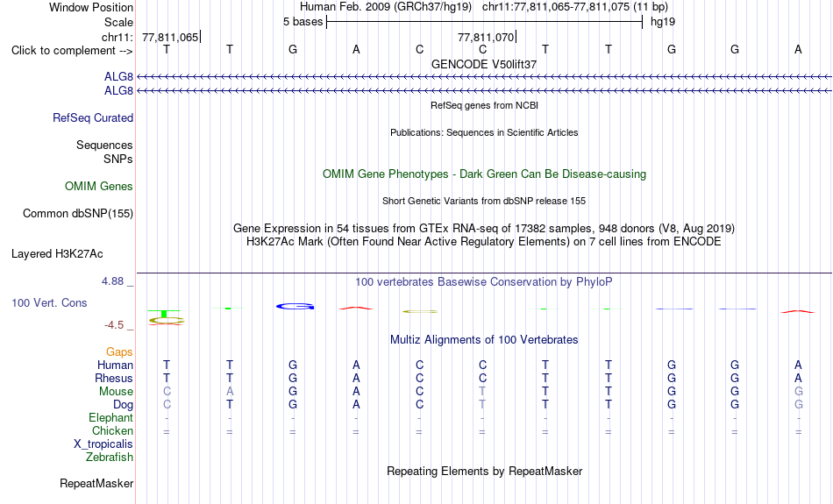Click the X_tropicalis species label
Screen dimensions: 833x504
103,444
